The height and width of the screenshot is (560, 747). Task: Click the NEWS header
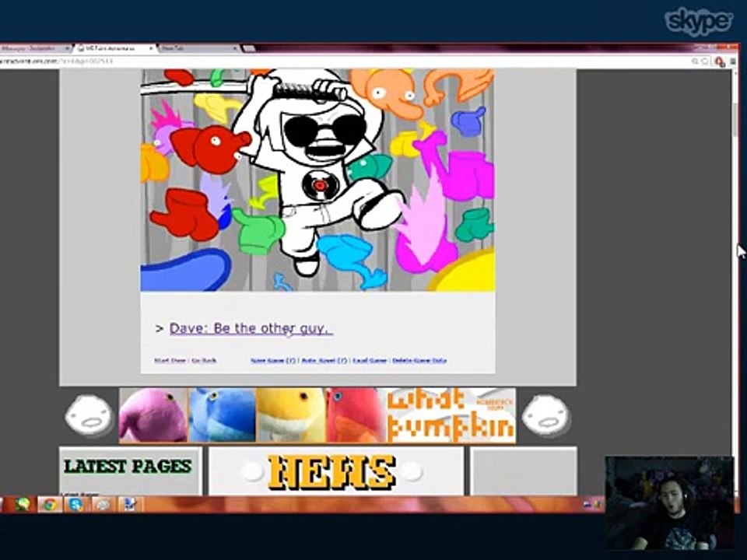click(332, 472)
